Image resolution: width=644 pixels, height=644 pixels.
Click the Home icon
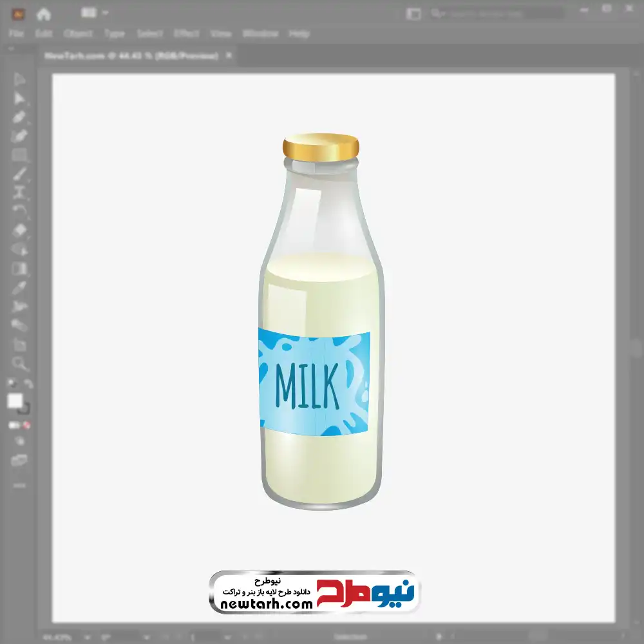[43, 14]
